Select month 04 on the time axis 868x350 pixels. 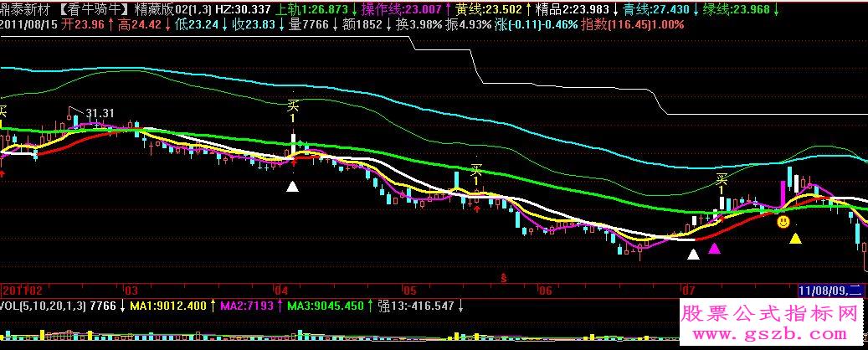[x=282, y=290]
